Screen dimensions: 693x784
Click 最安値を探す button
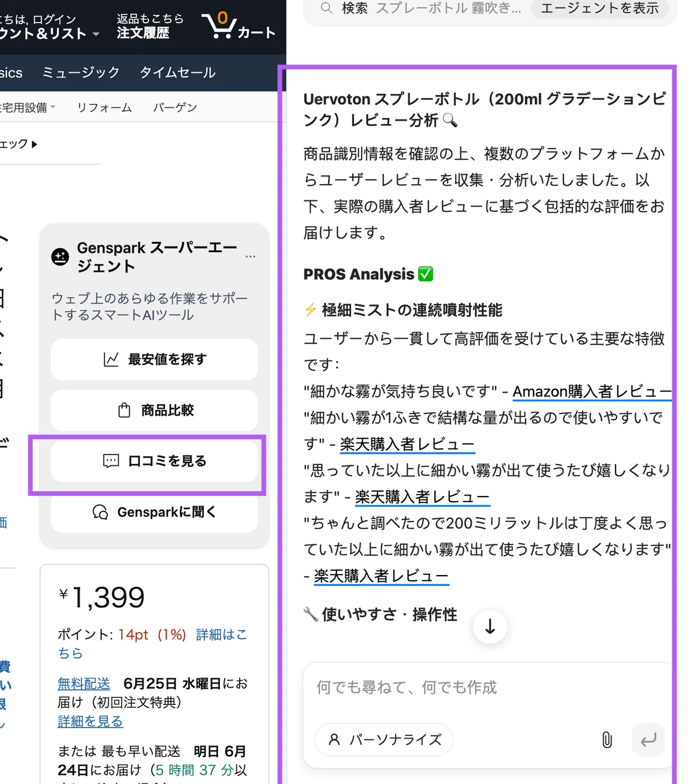coord(154,359)
